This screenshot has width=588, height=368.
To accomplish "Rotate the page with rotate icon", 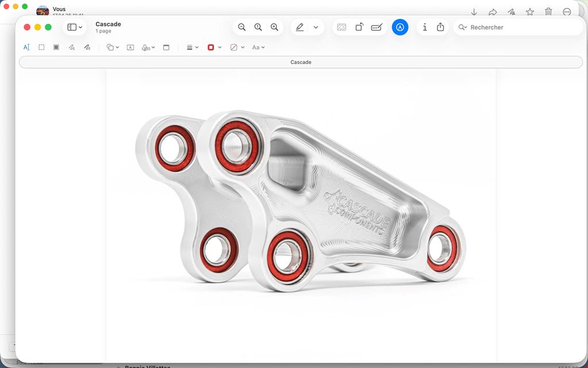I will click(359, 27).
